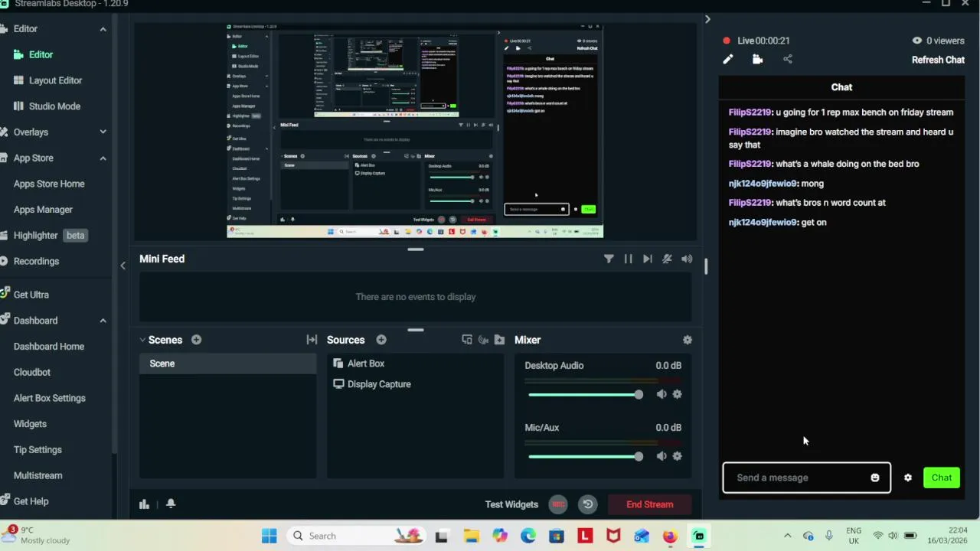Viewport: 980px width, 551px height.
Task: Click Refresh Chat
Action: 938,60
